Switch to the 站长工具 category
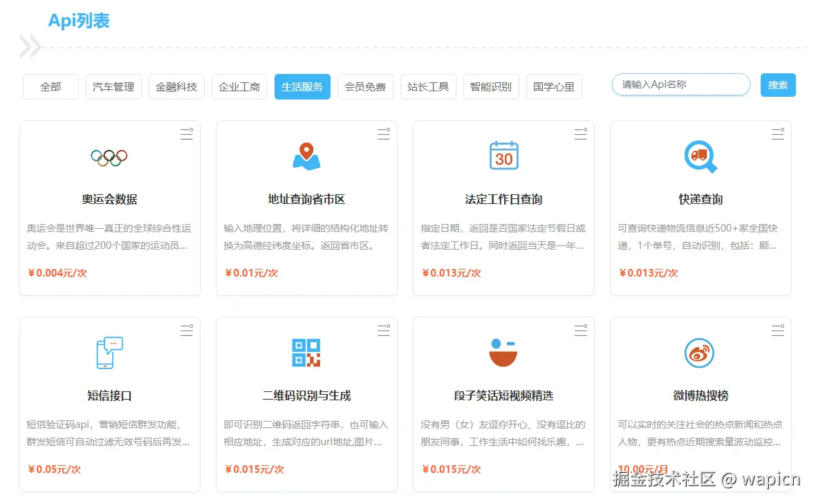816x504 pixels. 428,86
